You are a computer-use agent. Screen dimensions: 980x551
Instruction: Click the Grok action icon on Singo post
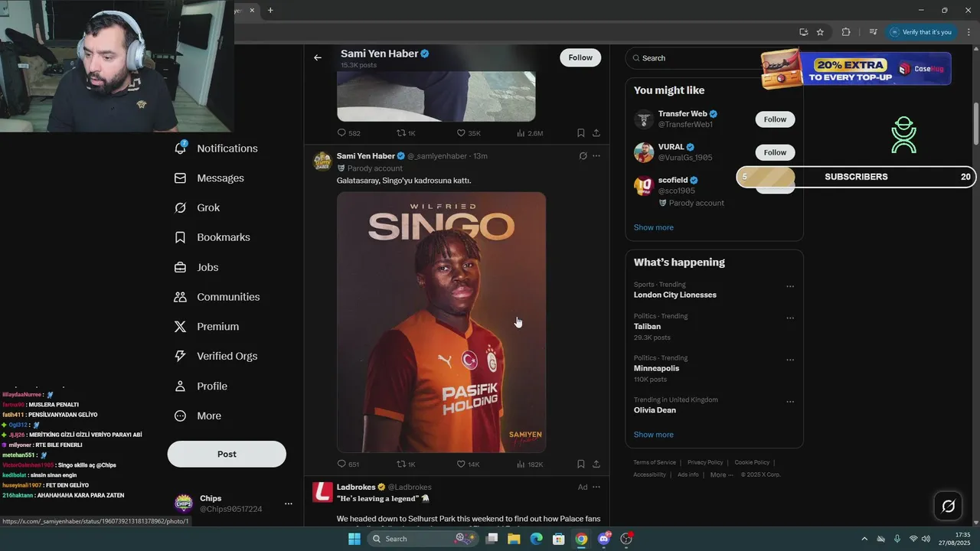click(x=583, y=156)
